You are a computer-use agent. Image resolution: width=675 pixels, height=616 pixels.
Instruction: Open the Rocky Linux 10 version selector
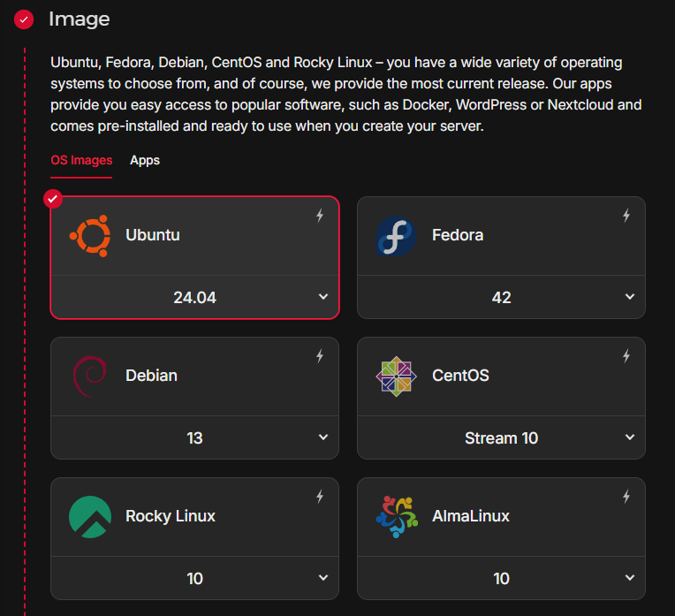click(194, 578)
